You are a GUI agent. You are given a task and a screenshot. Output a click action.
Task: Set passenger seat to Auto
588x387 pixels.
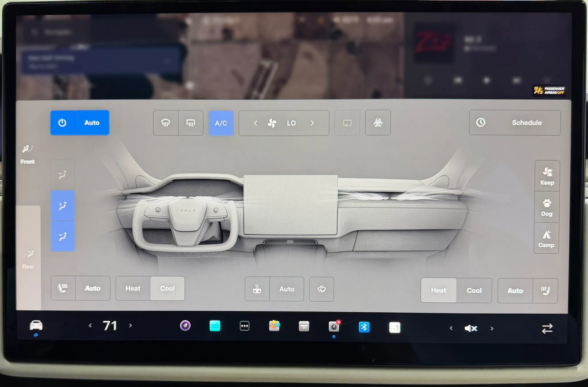click(x=515, y=291)
